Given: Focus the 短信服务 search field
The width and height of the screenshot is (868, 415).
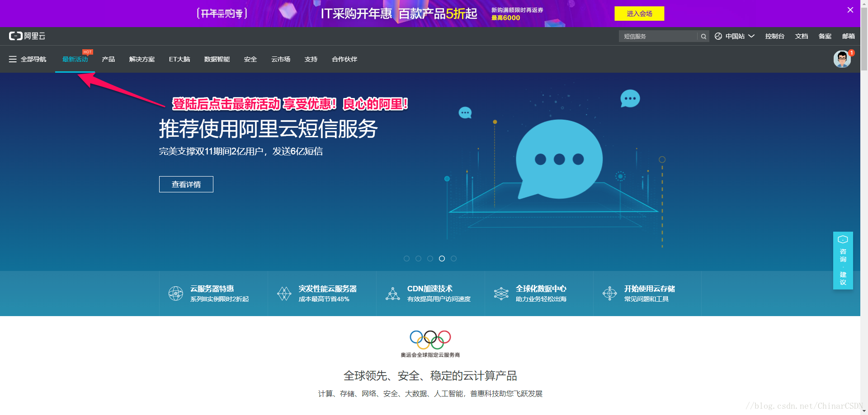Looking at the screenshot, I should coord(658,37).
